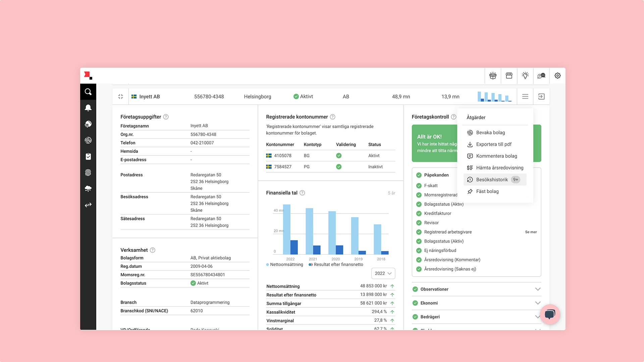Click the Revisor check item

pos(431,223)
